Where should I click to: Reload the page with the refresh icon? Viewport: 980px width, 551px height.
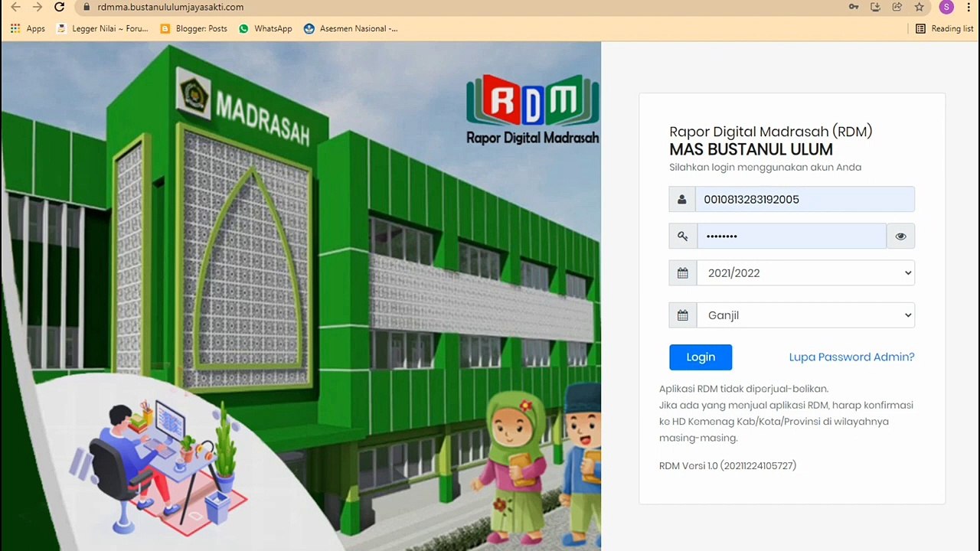(x=60, y=7)
